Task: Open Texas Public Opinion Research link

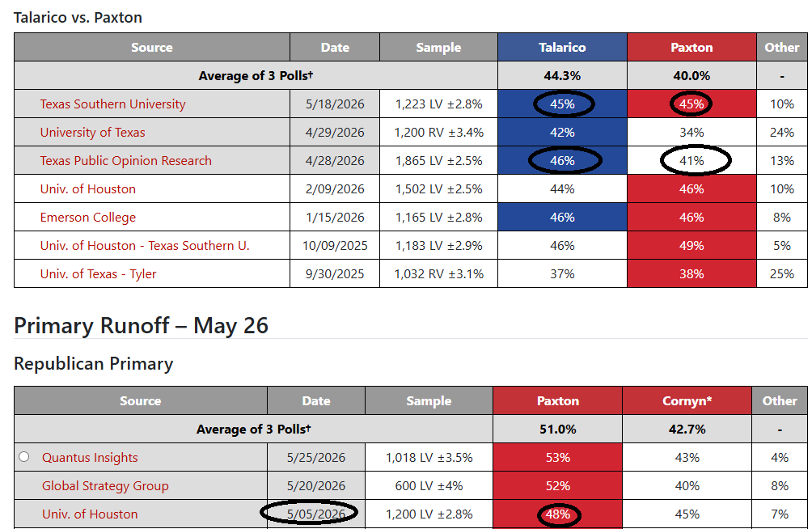Action: [x=126, y=161]
